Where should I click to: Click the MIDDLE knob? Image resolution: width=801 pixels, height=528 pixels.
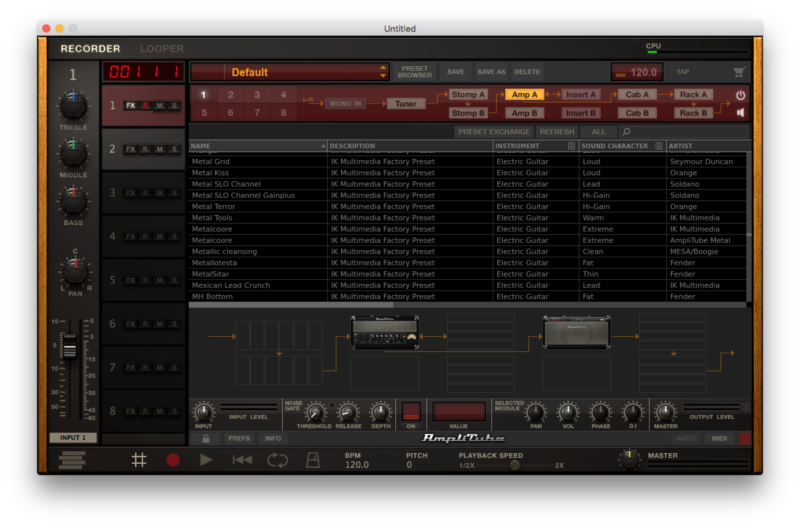73,153
